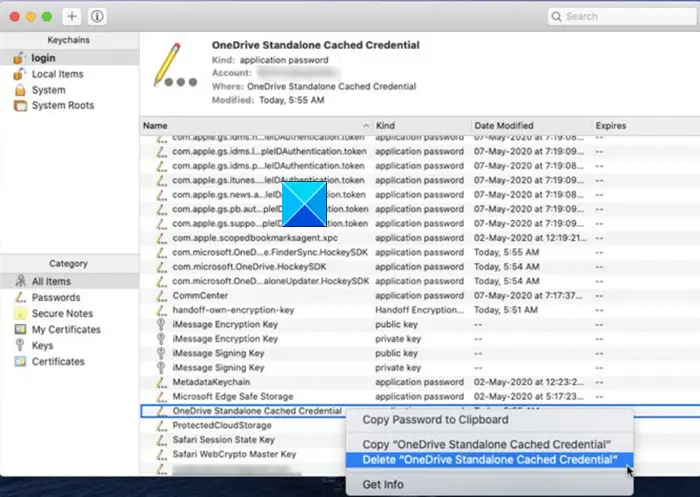Viewport: 700px width, 497px height.
Task: Select the com.microsoft.OneDrive.HockeySDK row
Action: (420, 267)
